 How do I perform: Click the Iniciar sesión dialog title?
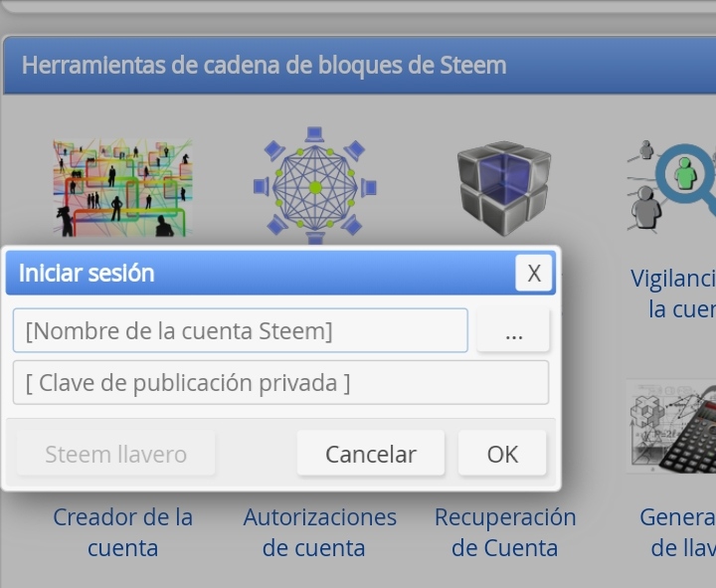(87, 273)
